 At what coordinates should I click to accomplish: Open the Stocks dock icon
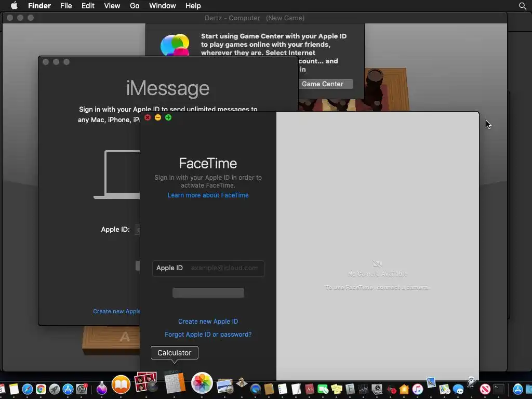(363, 389)
